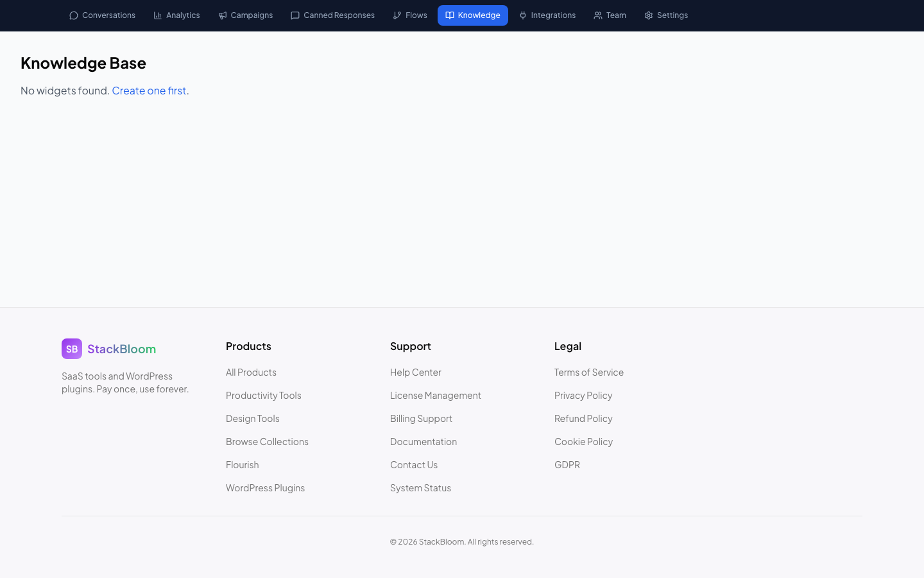Viewport: 924px width, 578px height.
Task: Click the StackBloom SB logo badge
Action: (71, 349)
